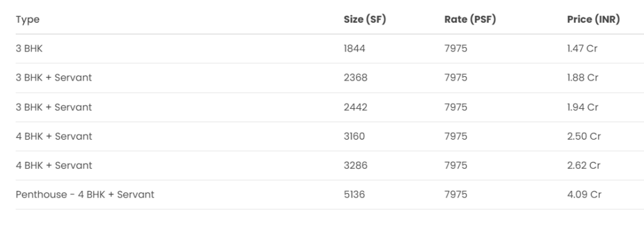Click the 4.09 Cr penthouse price
Viewport: 644px width, 231px height.
[x=584, y=195]
